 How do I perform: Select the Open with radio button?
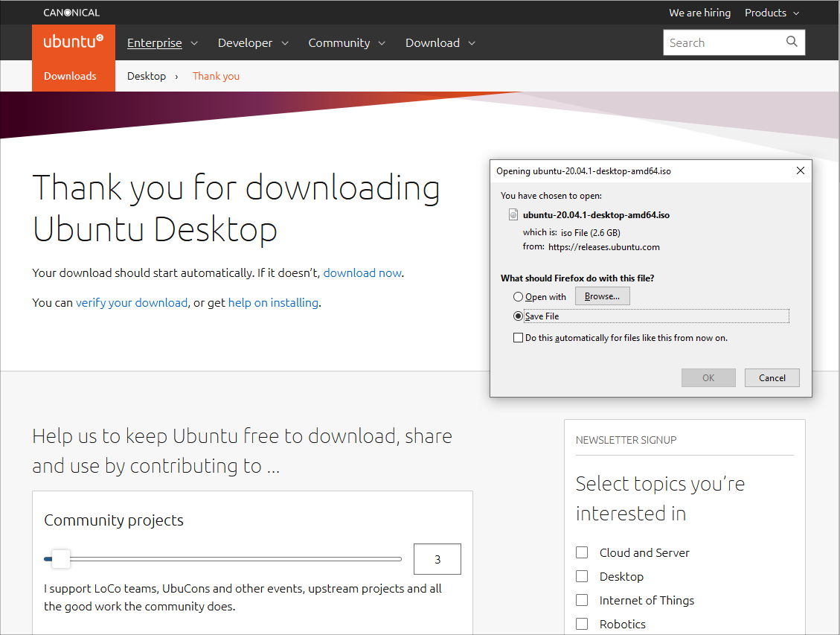tap(518, 297)
